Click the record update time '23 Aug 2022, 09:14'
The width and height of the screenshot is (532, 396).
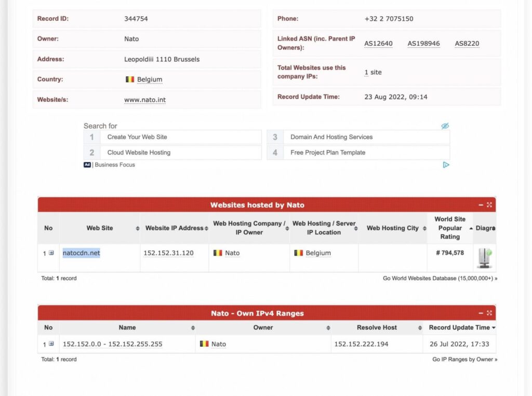(x=396, y=97)
